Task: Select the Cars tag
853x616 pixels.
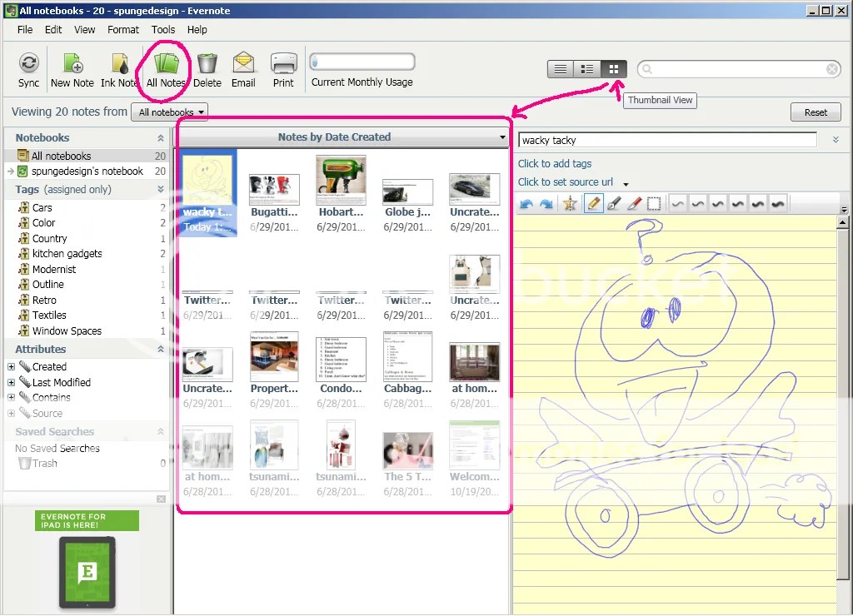Action: [x=42, y=207]
